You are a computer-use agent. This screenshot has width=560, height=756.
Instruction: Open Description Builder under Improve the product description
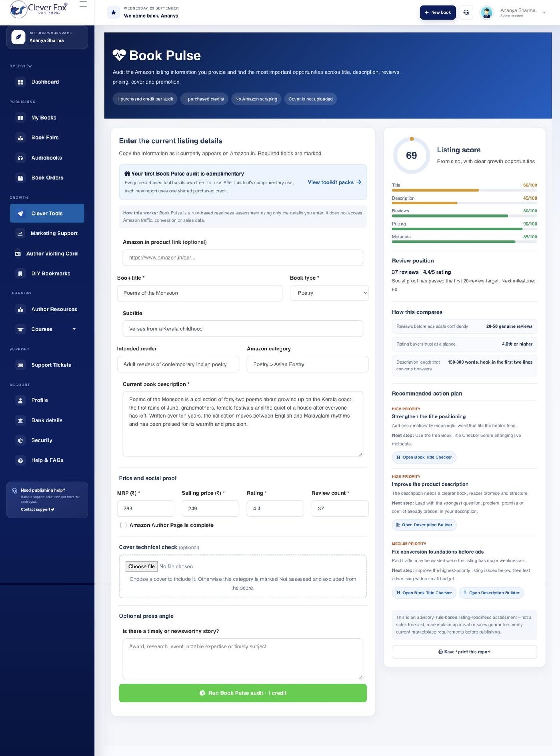tap(424, 525)
